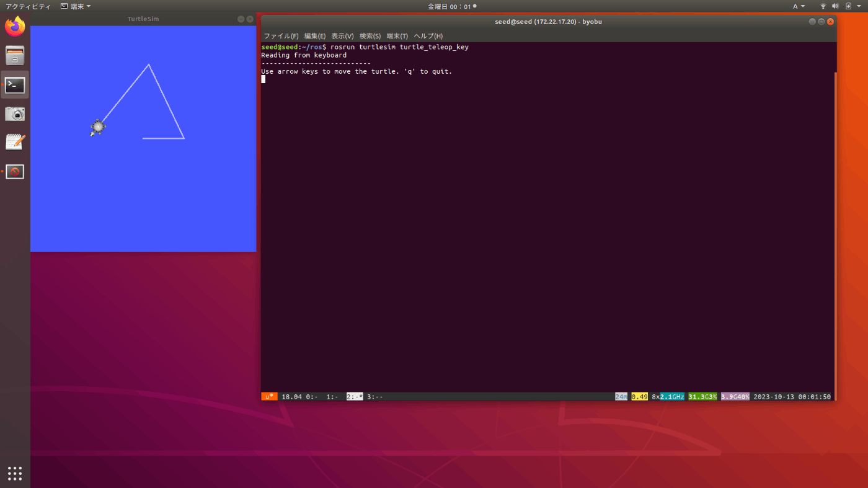
Task: Expand the system menu arrow
Action: click(860, 6)
